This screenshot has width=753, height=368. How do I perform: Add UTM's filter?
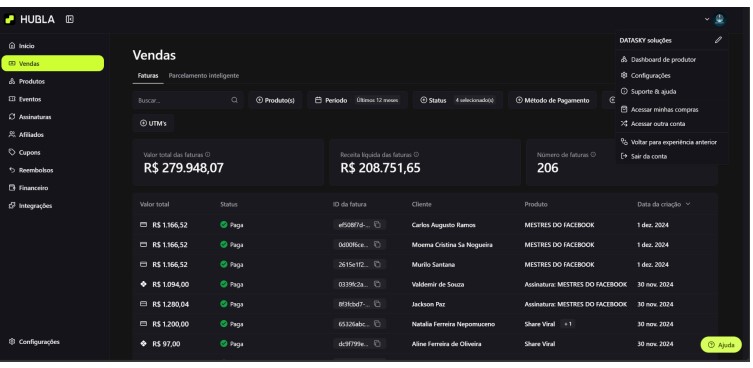pyautogui.click(x=153, y=123)
